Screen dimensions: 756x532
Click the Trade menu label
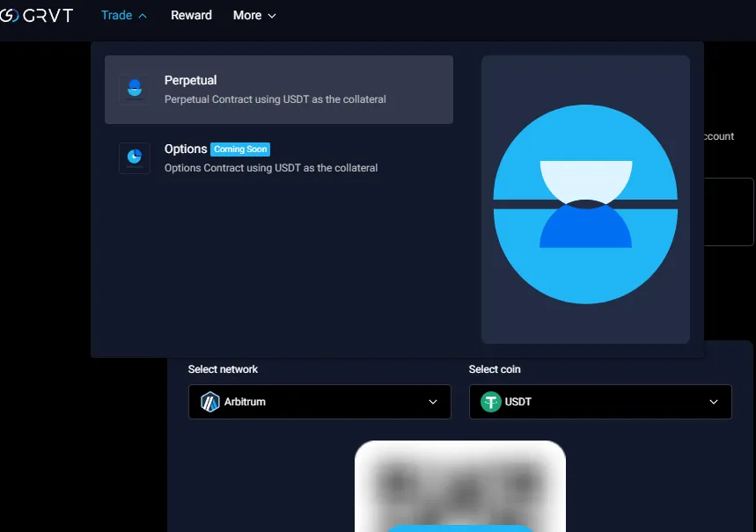116,15
